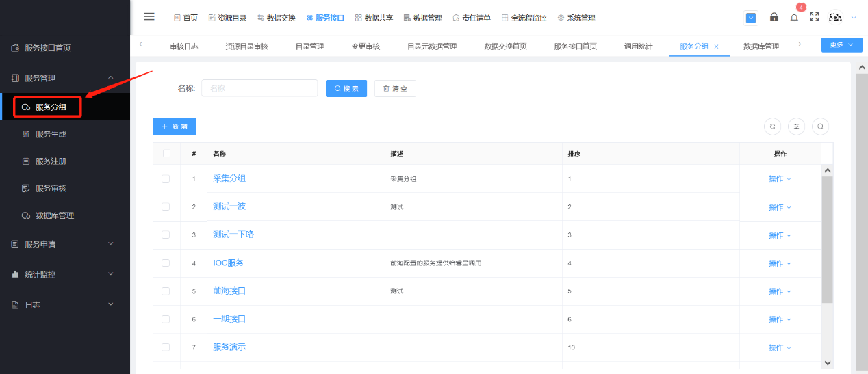Switch to the 调用统计 tab
The width and height of the screenshot is (868, 374).
(638, 46)
